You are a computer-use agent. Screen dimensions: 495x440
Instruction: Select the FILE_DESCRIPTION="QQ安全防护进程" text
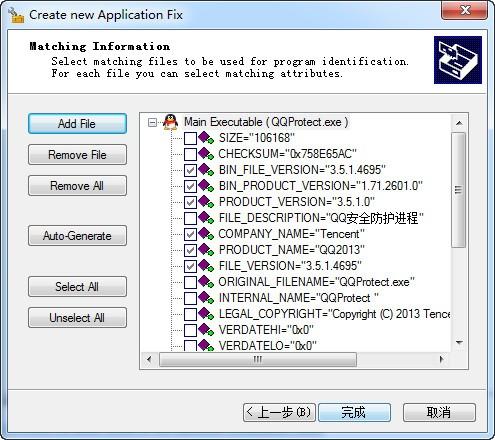pyautogui.click(x=321, y=218)
